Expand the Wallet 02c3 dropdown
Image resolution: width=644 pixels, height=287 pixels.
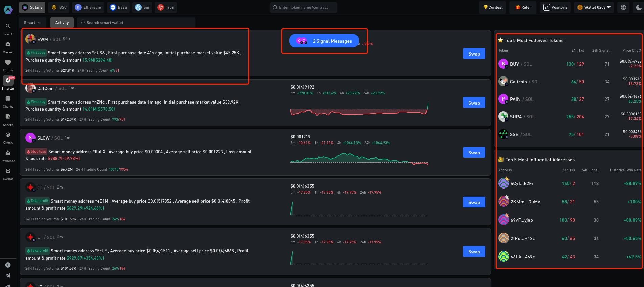pos(594,7)
